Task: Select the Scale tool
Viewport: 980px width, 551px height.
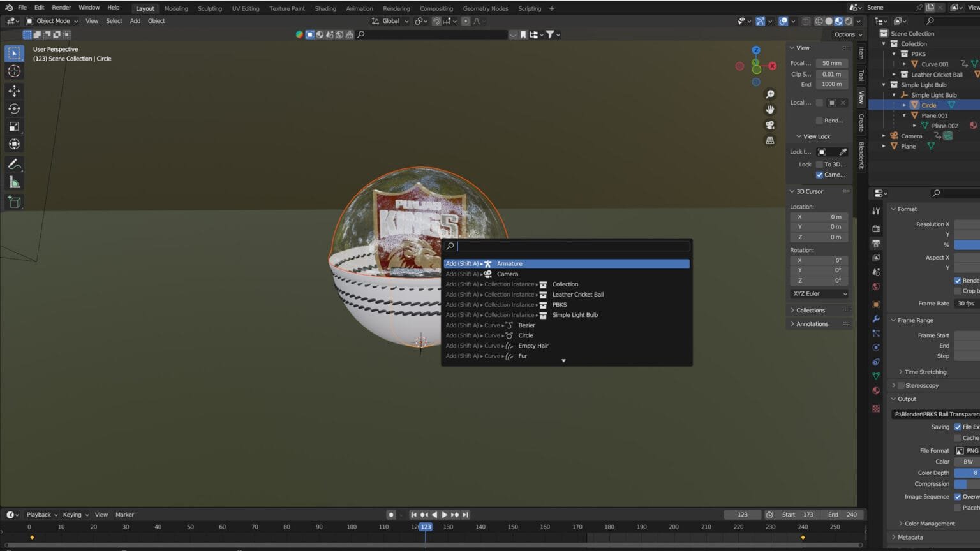Action: click(14, 126)
